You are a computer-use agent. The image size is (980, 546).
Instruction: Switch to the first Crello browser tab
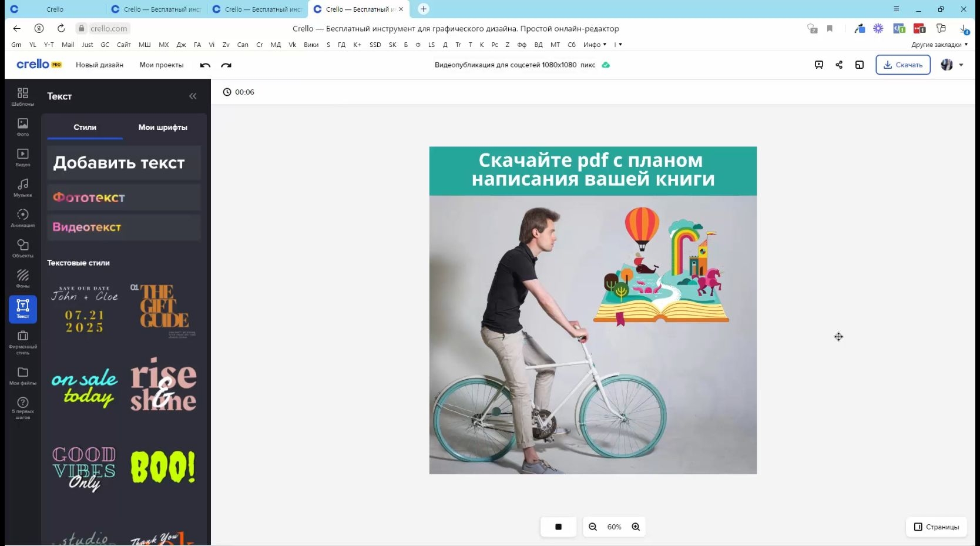coord(55,9)
